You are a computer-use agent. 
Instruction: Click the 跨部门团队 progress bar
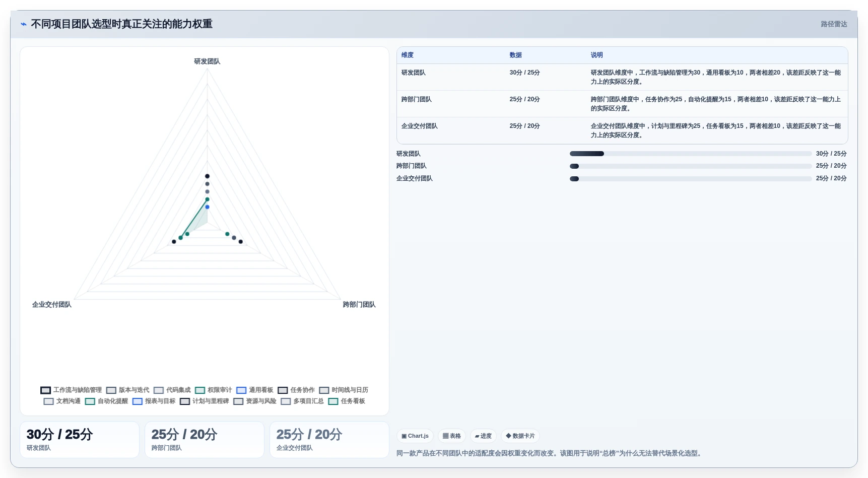click(691, 166)
